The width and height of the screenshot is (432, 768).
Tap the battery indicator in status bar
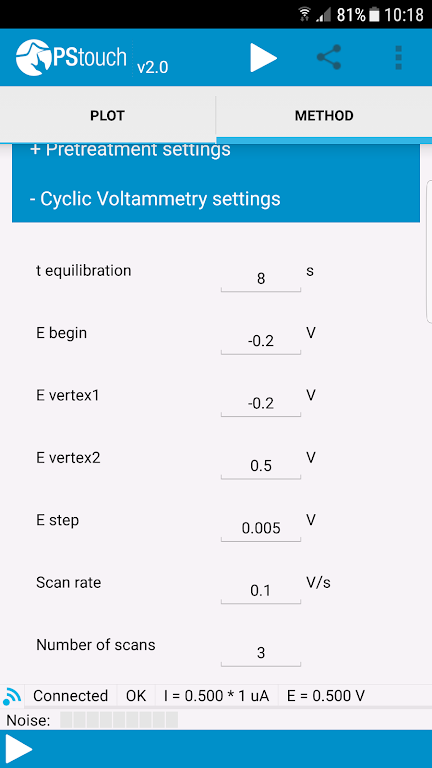(375, 15)
